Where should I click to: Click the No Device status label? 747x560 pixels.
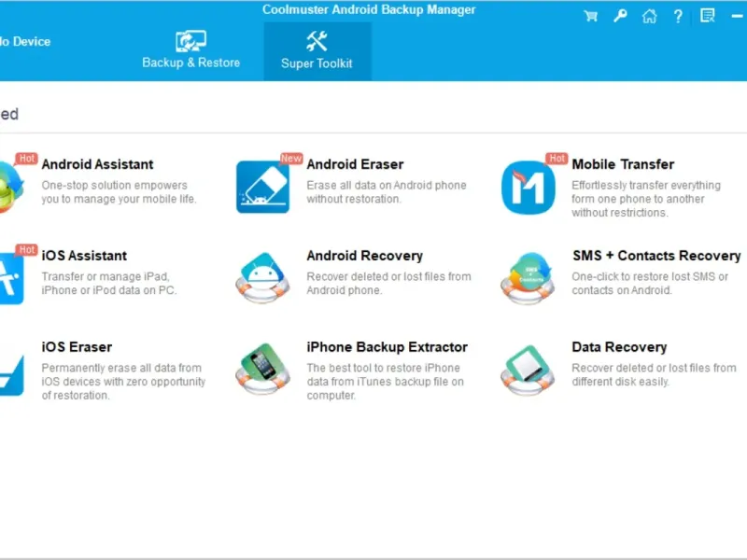pyautogui.click(x=25, y=41)
